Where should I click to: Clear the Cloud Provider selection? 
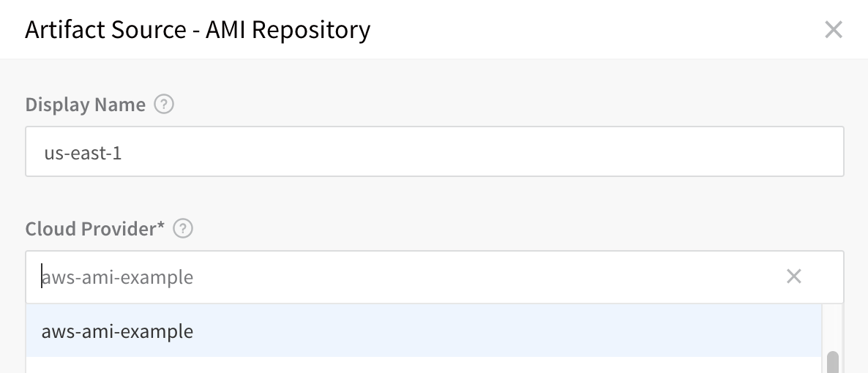(x=794, y=276)
